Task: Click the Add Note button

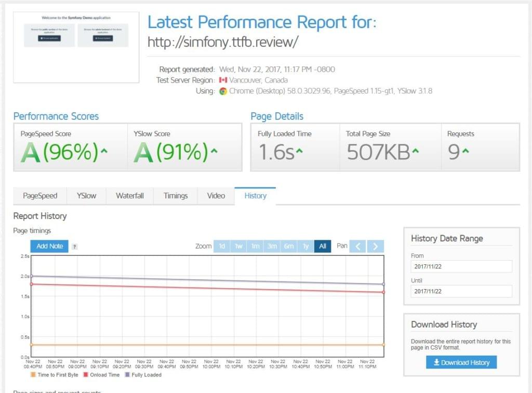Action: (49, 246)
